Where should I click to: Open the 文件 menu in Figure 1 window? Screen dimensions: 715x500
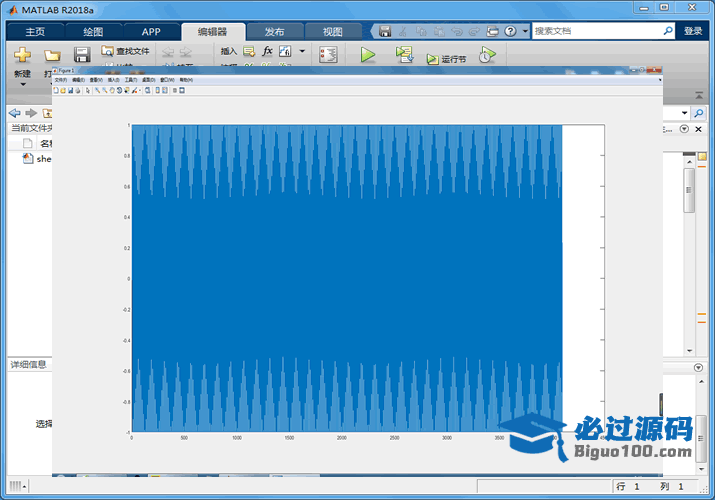pyautogui.click(x=61, y=80)
